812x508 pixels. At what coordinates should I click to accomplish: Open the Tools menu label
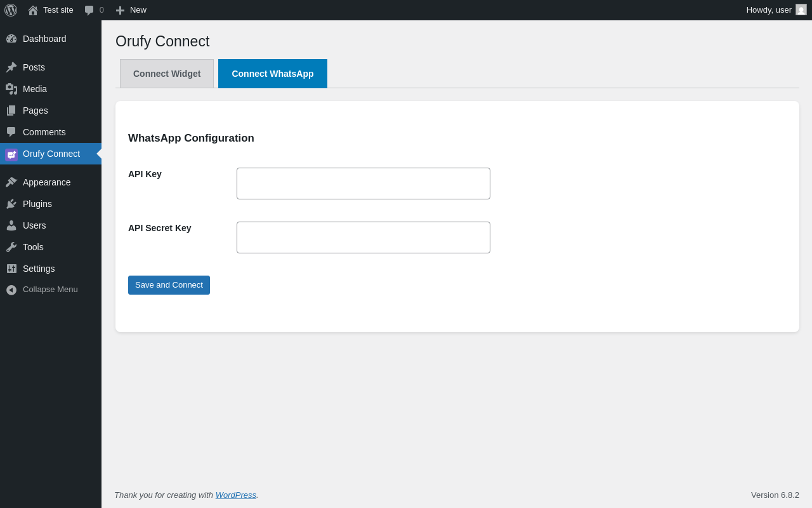pyautogui.click(x=33, y=247)
